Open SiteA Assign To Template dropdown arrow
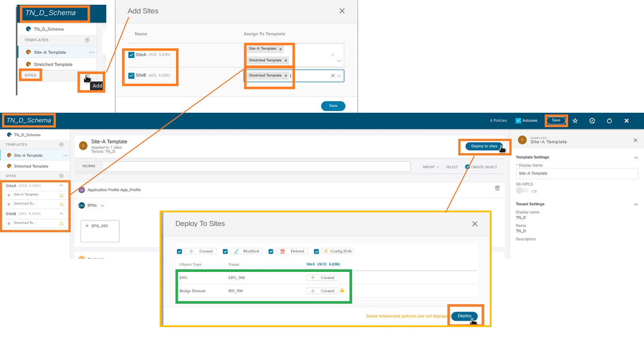 339,61
